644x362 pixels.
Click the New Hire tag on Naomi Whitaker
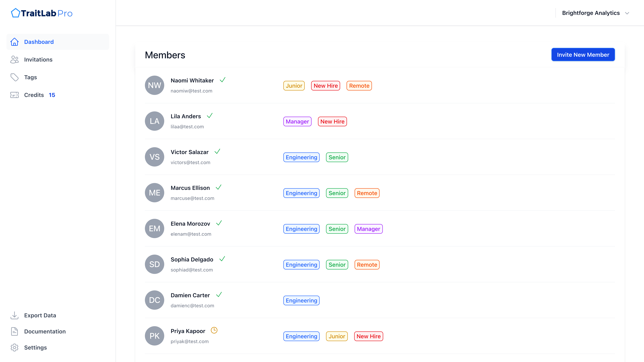coord(325,86)
